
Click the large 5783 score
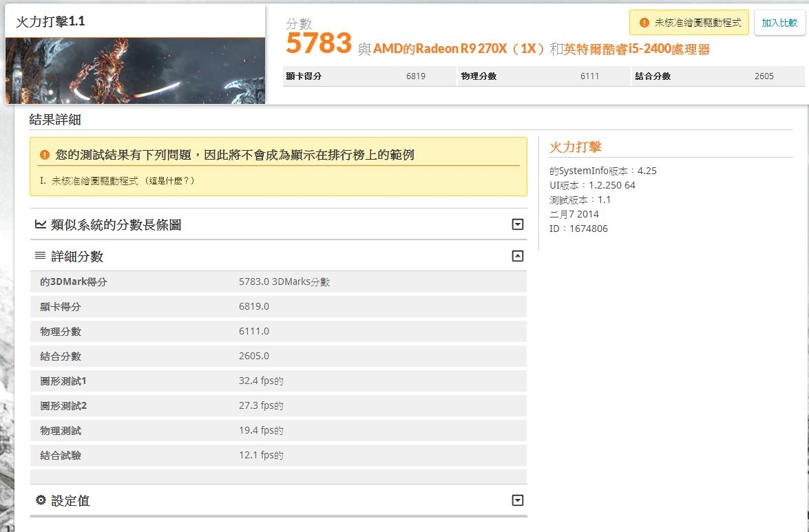pos(319,43)
